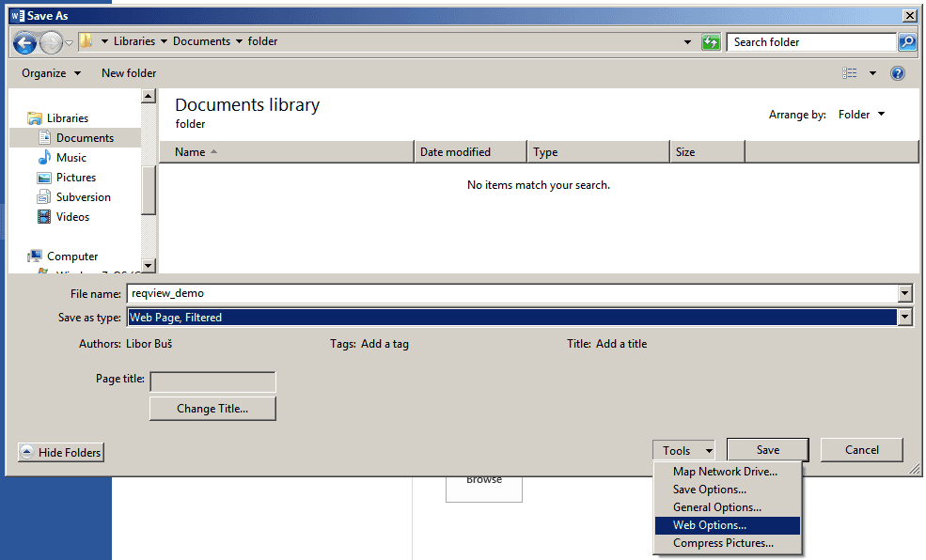Choose Save Options menu item
Image resolution: width=926 pixels, height=560 pixels.
click(728, 490)
